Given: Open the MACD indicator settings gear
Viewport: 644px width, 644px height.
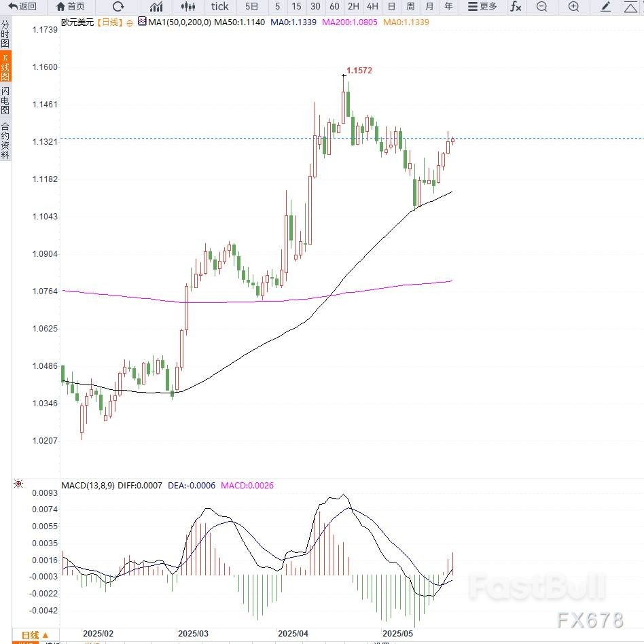Looking at the screenshot, I should (x=18, y=484).
